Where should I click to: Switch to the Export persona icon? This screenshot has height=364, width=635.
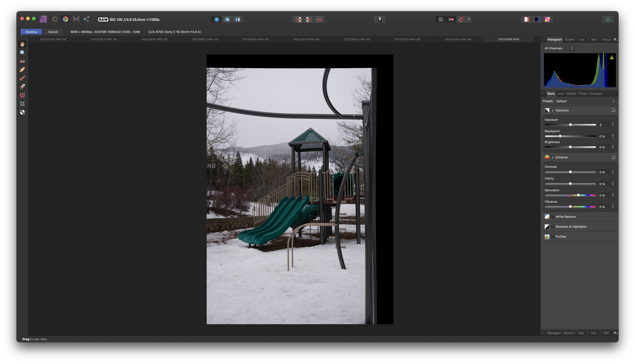tap(86, 19)
